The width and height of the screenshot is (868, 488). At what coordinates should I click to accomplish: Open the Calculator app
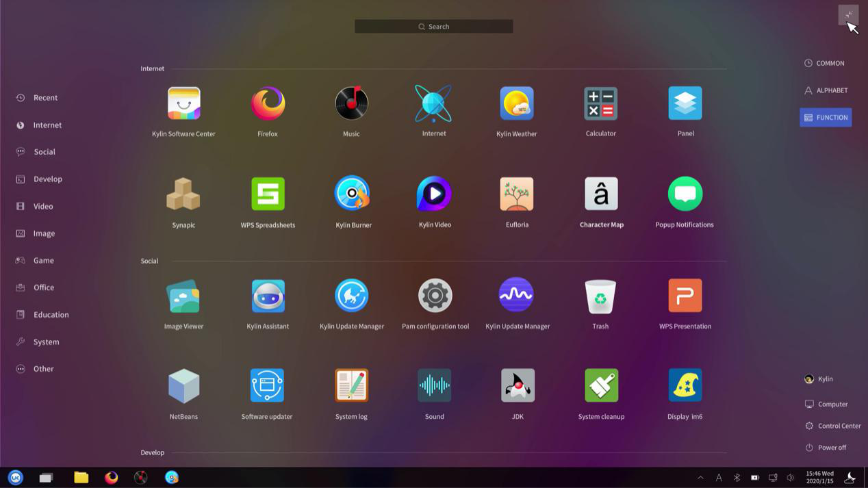point(600,104)
